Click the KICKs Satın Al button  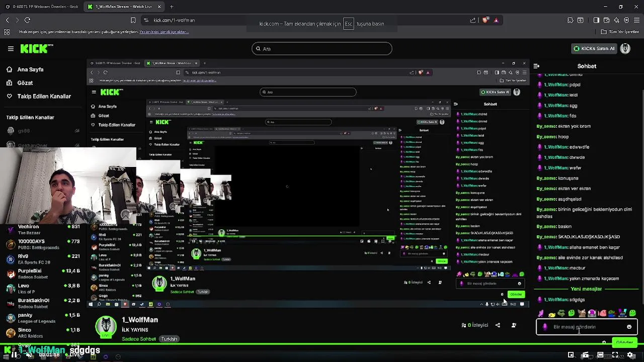[595, 49]
